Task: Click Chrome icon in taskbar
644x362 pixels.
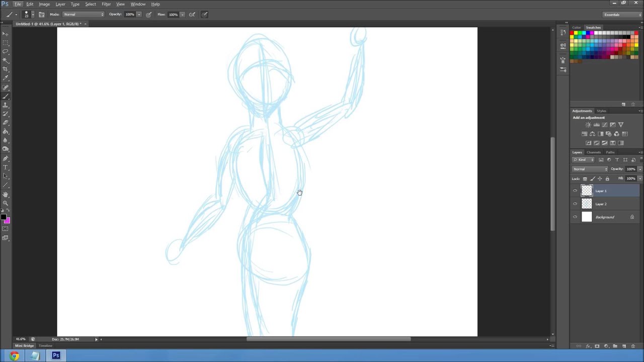Action: [x=14, y=356]
